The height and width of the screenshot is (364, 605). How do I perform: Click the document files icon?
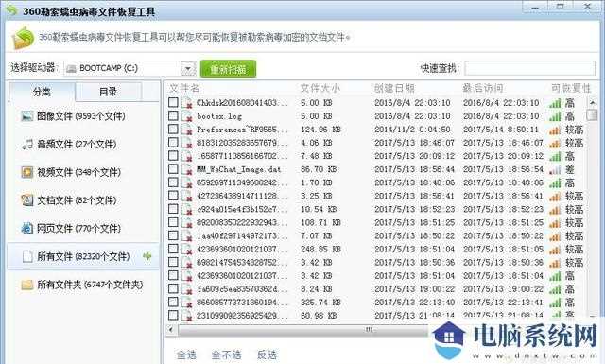(27, 200)
